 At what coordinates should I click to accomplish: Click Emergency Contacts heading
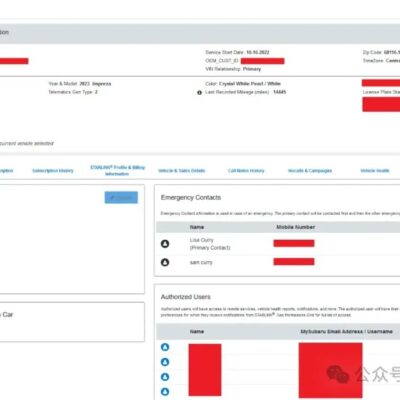(191, 197)
